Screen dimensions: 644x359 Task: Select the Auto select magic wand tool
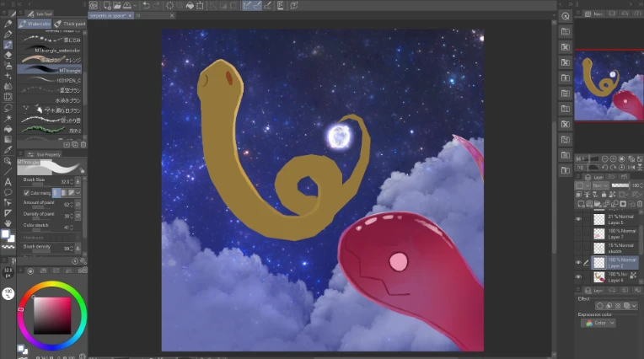coord(8,118)
